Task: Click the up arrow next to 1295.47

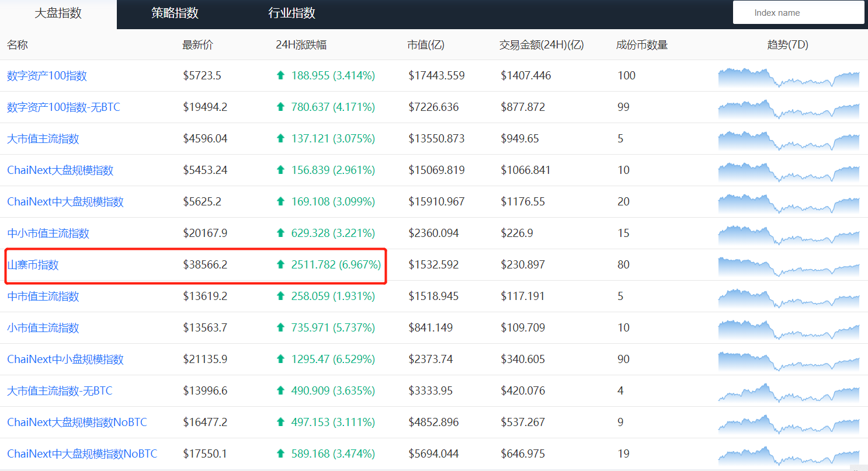Action: 281,359
